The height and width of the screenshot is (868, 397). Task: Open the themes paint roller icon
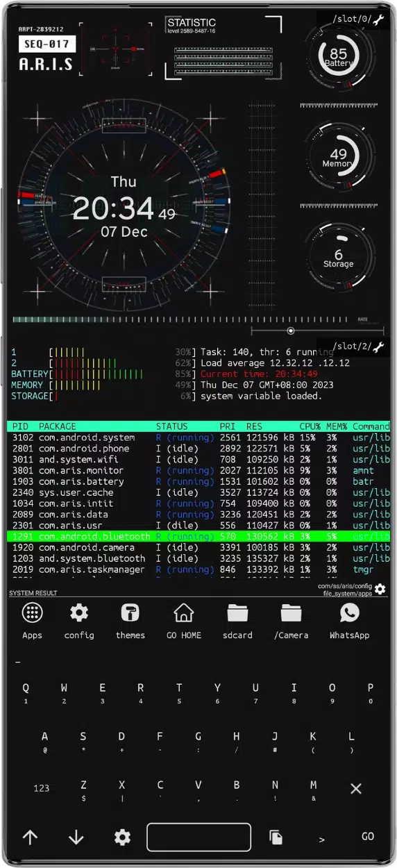[130, 612]
